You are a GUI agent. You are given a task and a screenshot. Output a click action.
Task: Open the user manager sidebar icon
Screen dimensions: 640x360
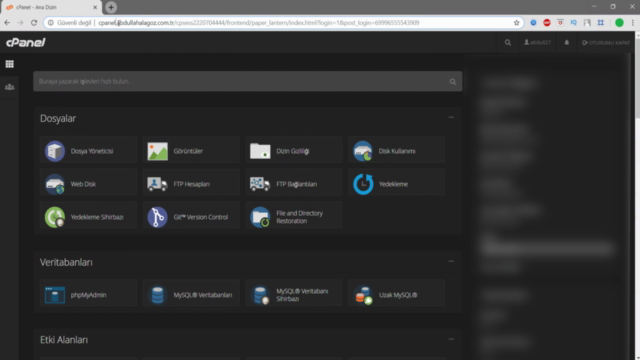(9, 87)
